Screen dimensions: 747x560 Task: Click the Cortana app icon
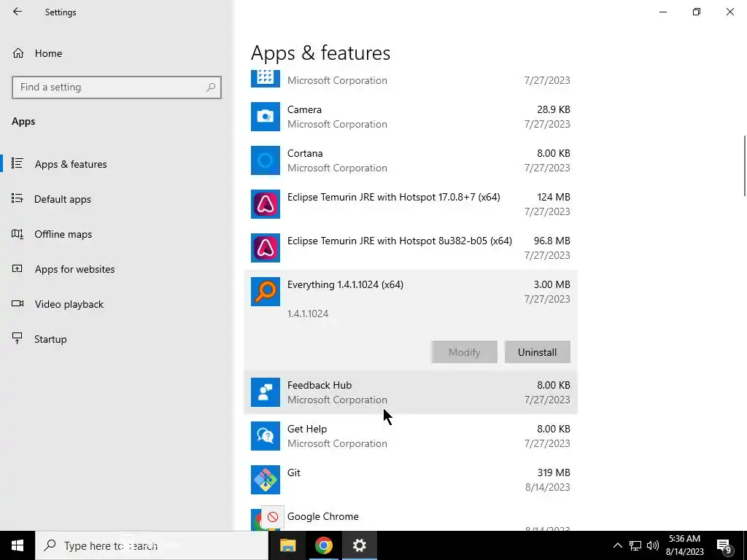[266, 160]
